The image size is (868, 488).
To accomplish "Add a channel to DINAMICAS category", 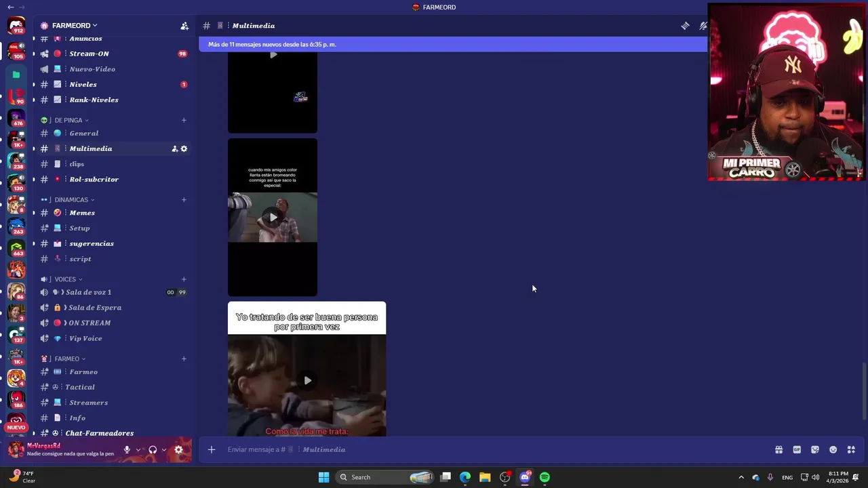I will 184,199.
